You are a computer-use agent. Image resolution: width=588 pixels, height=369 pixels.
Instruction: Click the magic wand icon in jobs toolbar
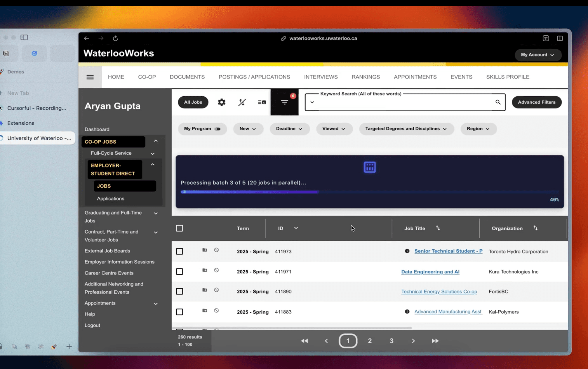tap(242, 102)
